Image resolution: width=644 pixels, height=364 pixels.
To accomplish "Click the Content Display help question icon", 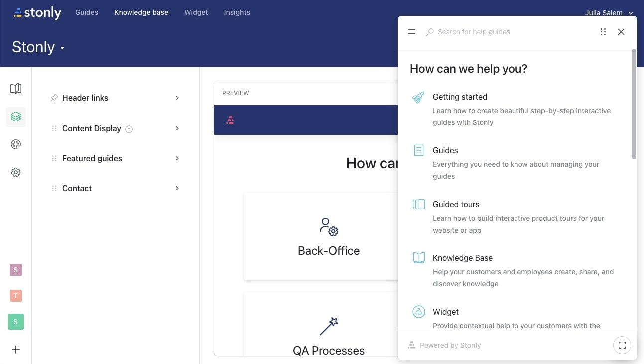I will (x=129, y=129).
